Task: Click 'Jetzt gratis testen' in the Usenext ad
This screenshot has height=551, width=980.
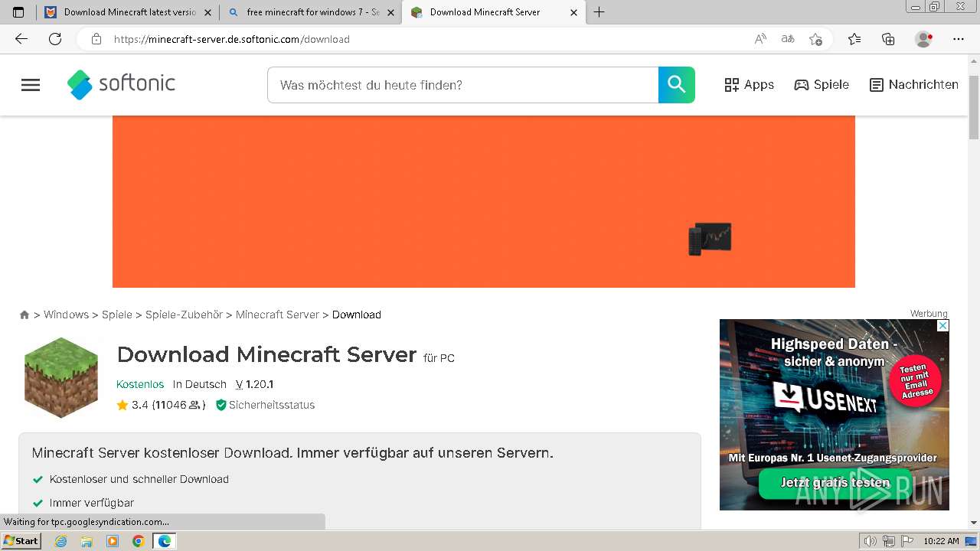Action: click(835, 483)
